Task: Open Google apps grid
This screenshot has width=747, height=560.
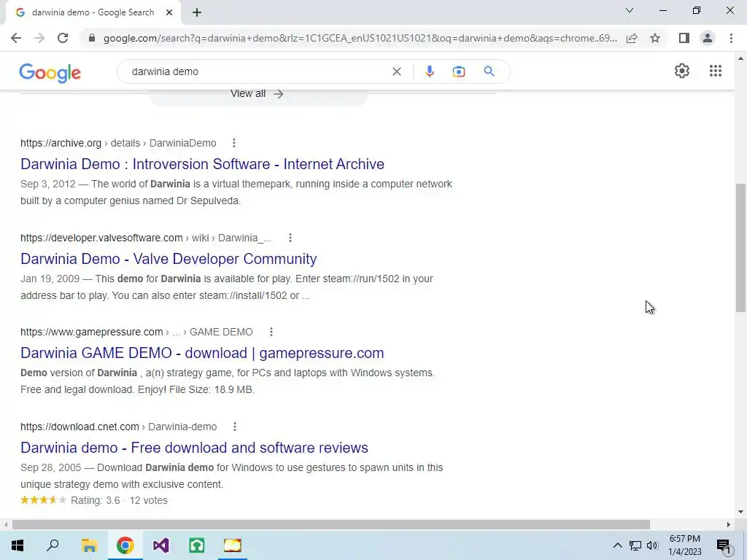Action: [715, 71]
